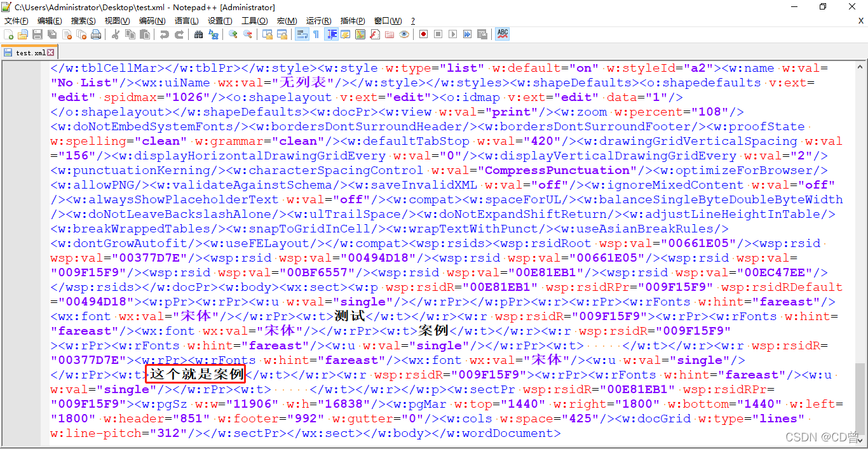Open the 视图(V) menu

click(118, 21)
